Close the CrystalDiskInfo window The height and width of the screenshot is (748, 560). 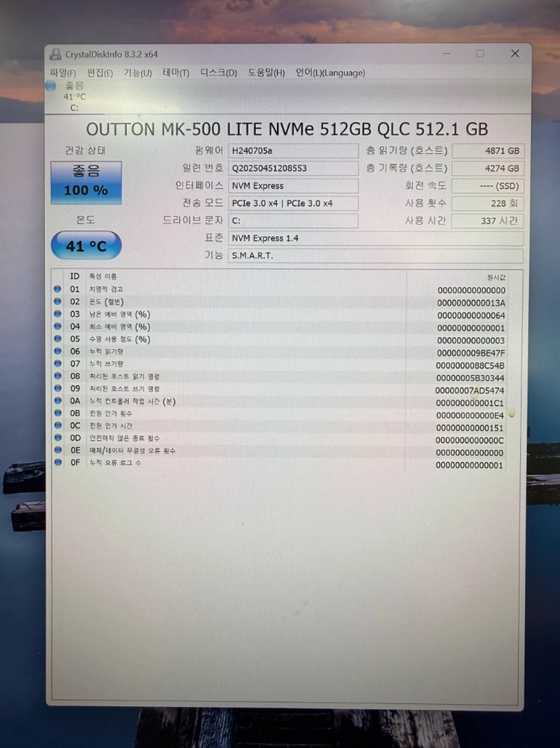click(x=515, y=54)
